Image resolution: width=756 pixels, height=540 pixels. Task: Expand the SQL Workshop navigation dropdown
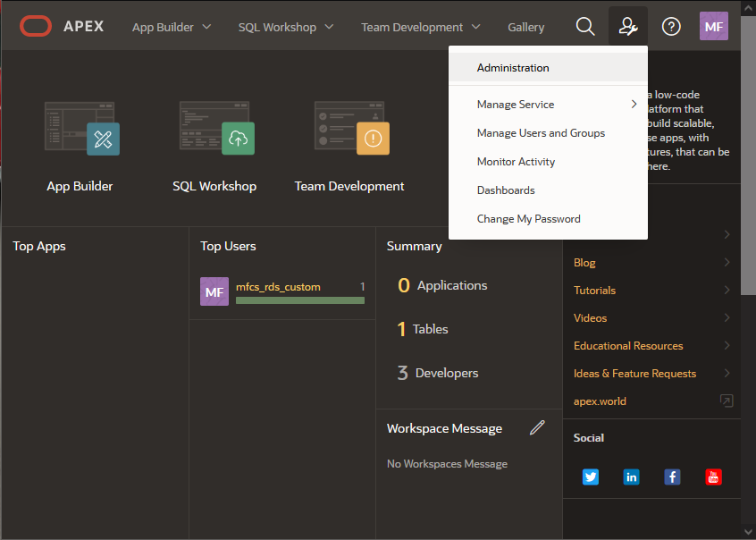[x=329, y=27]
